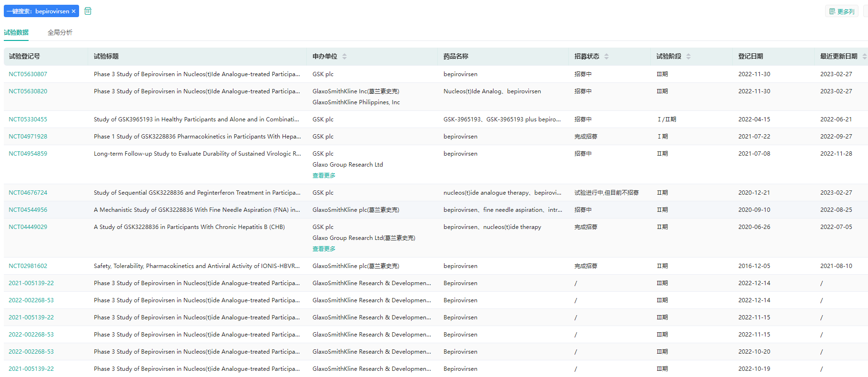Select the 试验数据 tab
The image size is (868, 377).
[x=16, y=32]
